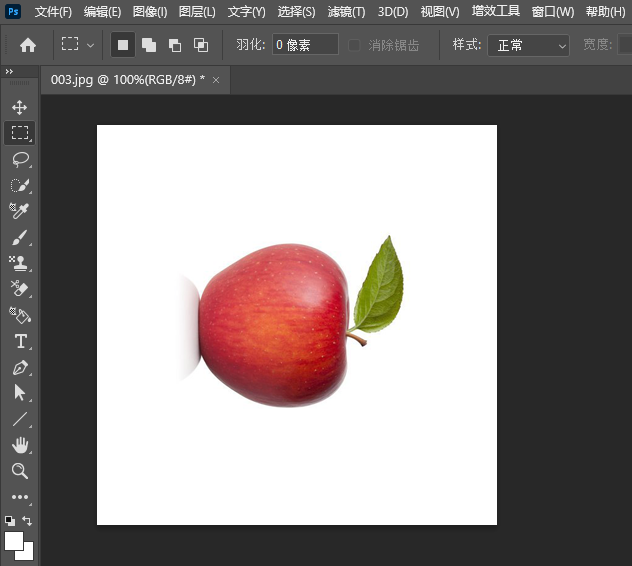The height and width of the screenshot is (566, 632).
Task: Pick the Quick Selection tool
Action: coord(20,185)
